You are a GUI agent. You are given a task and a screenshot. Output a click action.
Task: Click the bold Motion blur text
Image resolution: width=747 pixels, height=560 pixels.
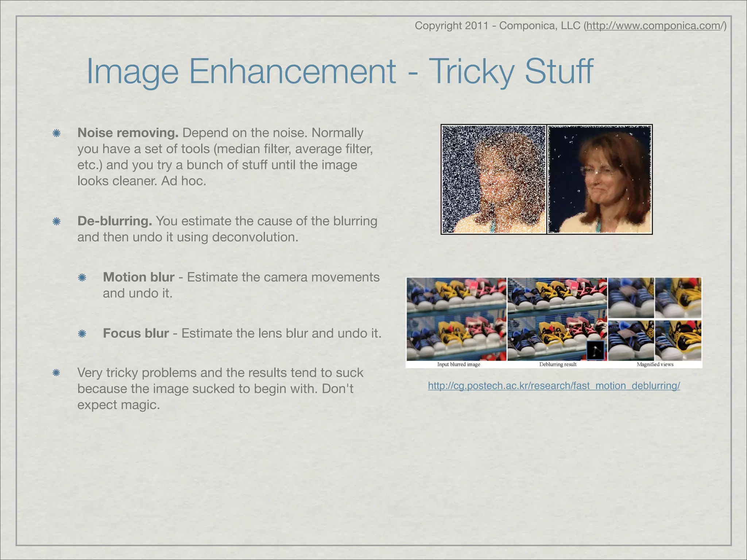point(139,277)
